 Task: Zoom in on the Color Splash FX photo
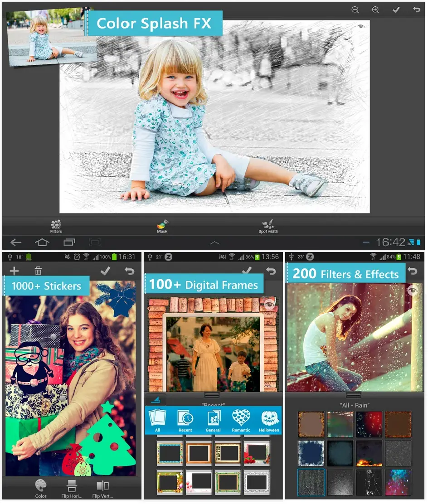click(375, 10)
